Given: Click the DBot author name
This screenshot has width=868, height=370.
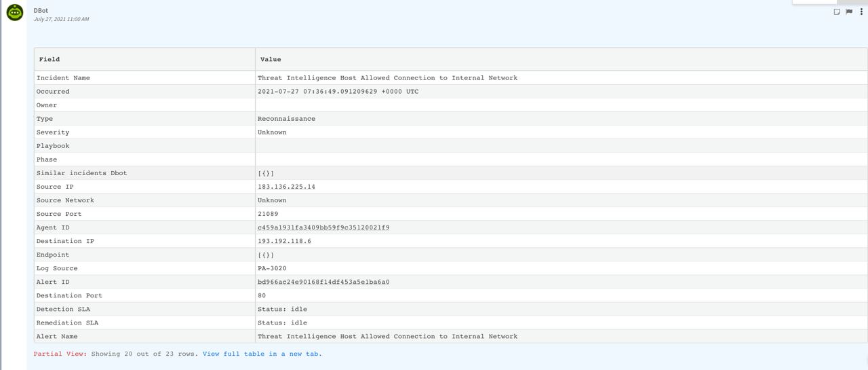Looking at the screenshot, I should point(41,11).
